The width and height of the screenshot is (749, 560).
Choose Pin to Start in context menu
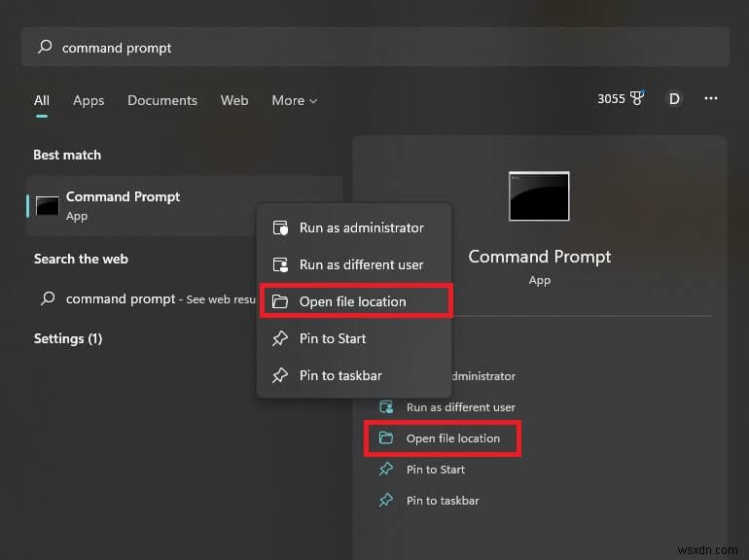(354, 338)
